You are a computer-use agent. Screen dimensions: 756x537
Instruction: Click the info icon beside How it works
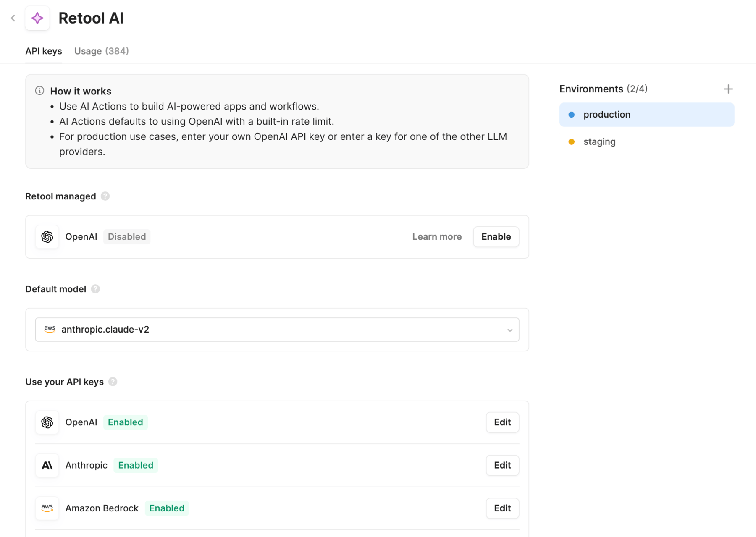pyautogui.click(x=39, y=91)
